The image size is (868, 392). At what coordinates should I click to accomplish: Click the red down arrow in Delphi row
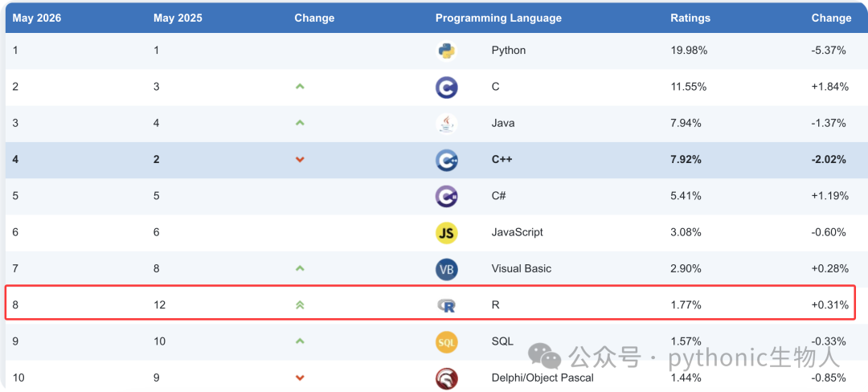pyautogui.click(x=300, y=378)
